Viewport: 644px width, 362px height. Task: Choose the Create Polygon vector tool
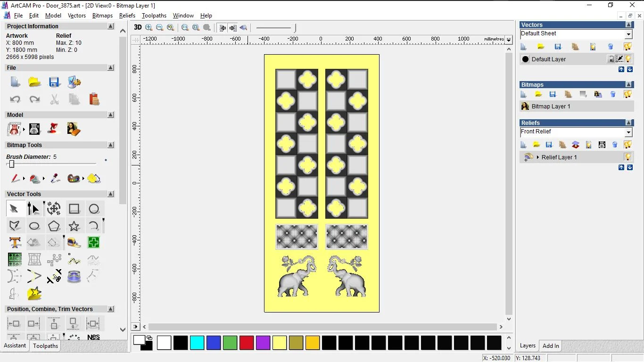pyautogui.click(x=54, y=226)
